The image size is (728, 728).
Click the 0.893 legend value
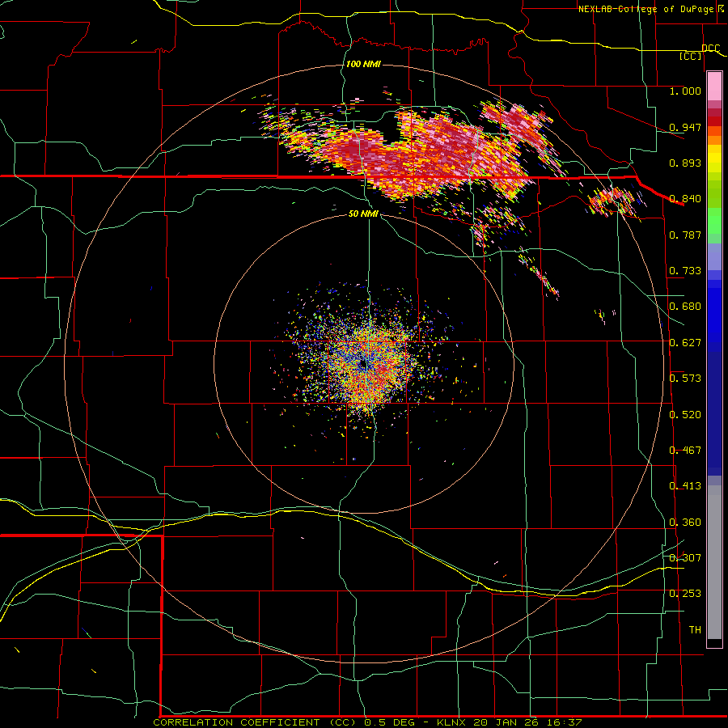[x=685, y=163]
